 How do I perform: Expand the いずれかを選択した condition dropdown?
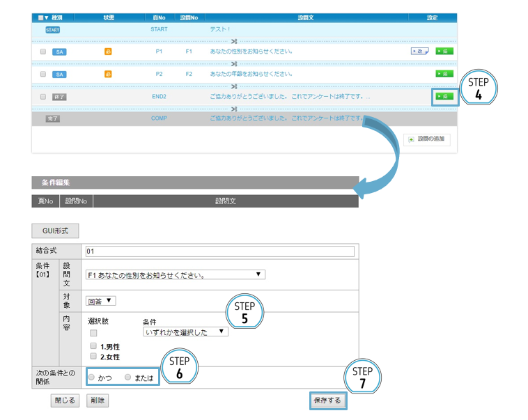point(185,332)
